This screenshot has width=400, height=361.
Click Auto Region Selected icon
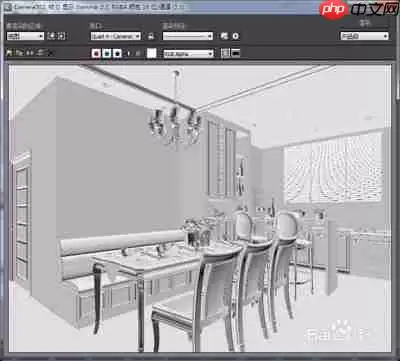coord(62,36)
